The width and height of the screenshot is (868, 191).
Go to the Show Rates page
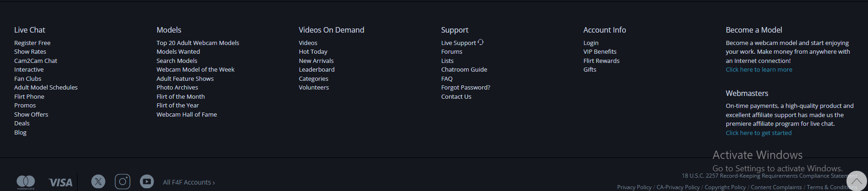click(x=30, y=52)
